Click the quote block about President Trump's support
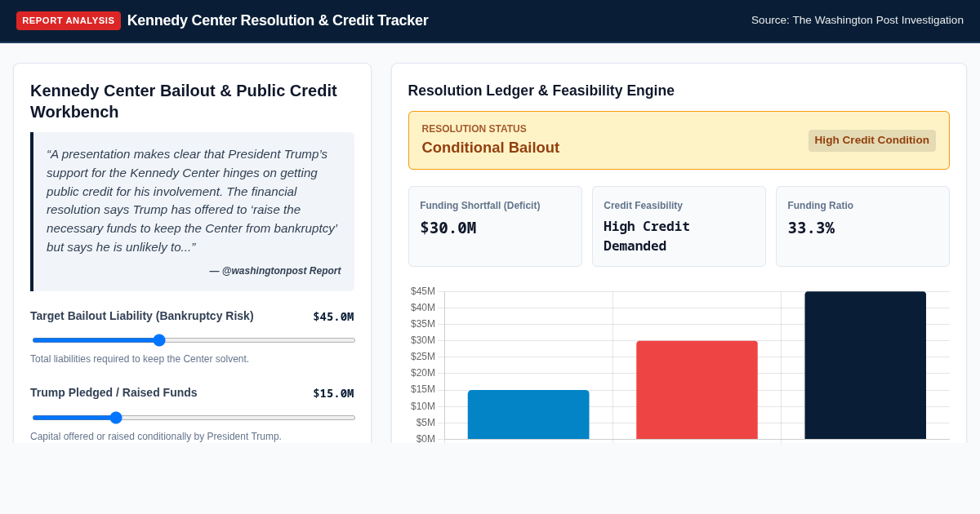The image size is (980, 514). 192,211
